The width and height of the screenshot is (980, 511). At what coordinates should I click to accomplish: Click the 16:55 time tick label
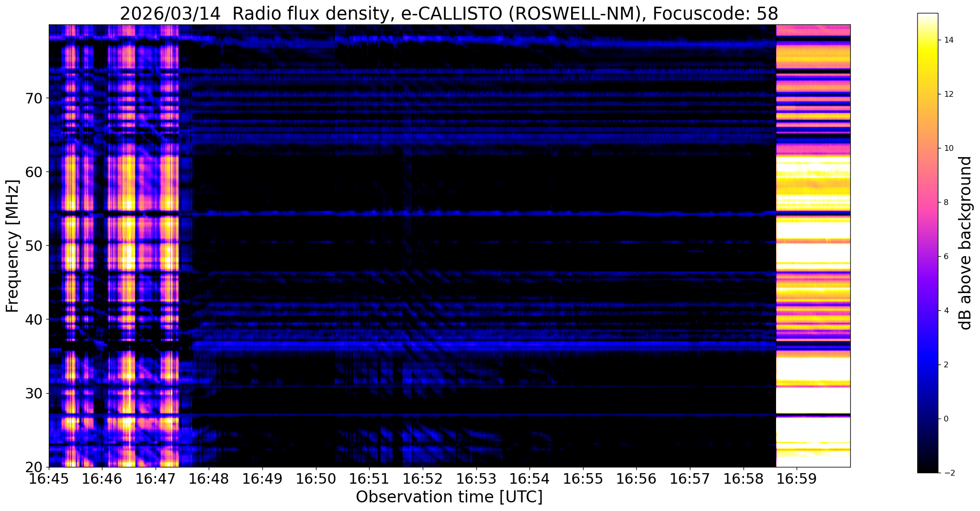[583, 478]
